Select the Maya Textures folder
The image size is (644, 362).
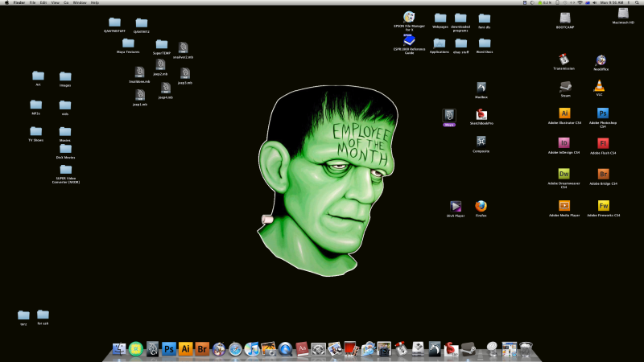(x=128, y=43)
